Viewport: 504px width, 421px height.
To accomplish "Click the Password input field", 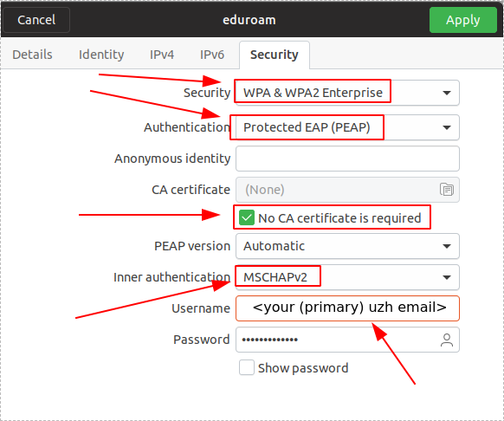I will pos(347,340).
